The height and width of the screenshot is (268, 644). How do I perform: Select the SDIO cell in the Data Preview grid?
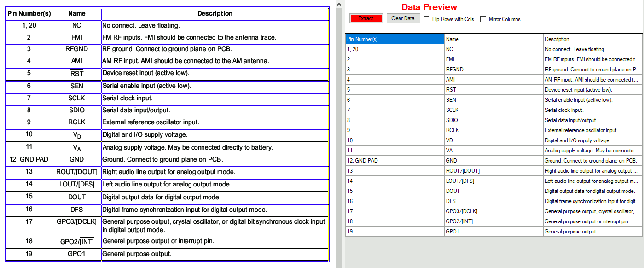pyautogui.click(x=494, y=120)
